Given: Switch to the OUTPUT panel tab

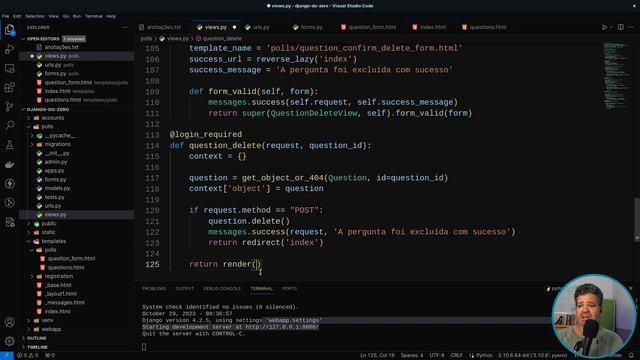Looking at the screenshot, I should click(184, 289).
